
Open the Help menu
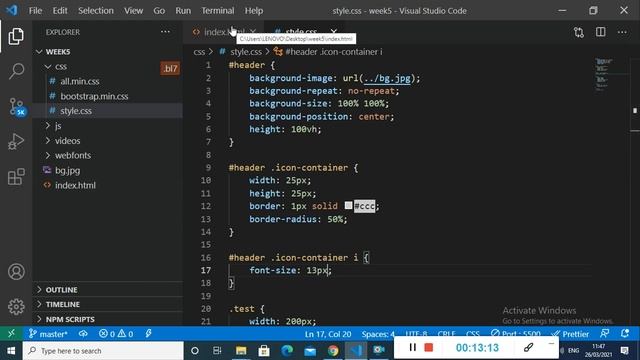pyautogui.click(x=254, y=11)
